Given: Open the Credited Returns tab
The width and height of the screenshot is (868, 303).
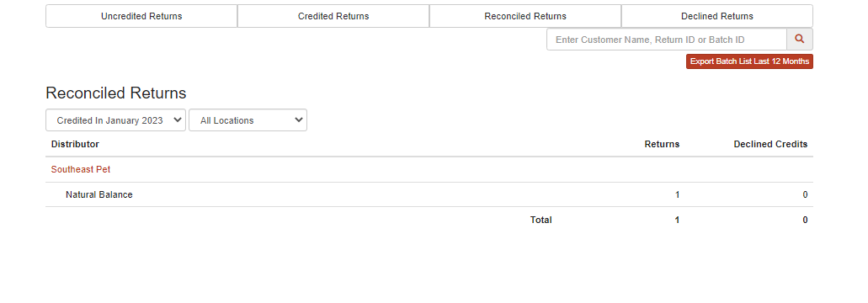Looking at the screenshot, I should click(333, 16).
